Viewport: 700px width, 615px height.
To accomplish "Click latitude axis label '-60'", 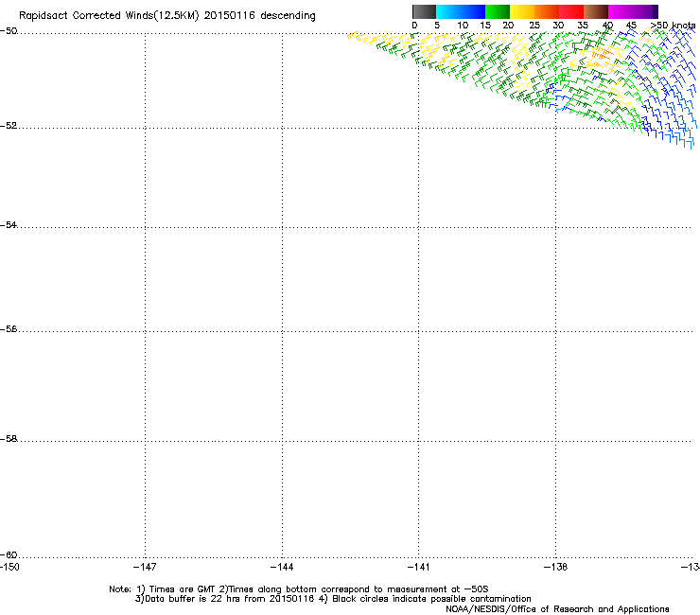I will click(9, 555).
